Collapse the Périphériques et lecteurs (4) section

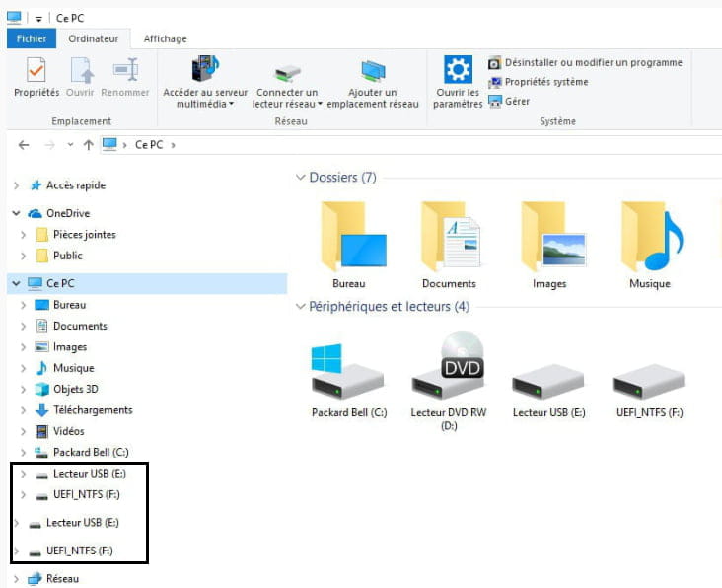click(x=300, y=306)
